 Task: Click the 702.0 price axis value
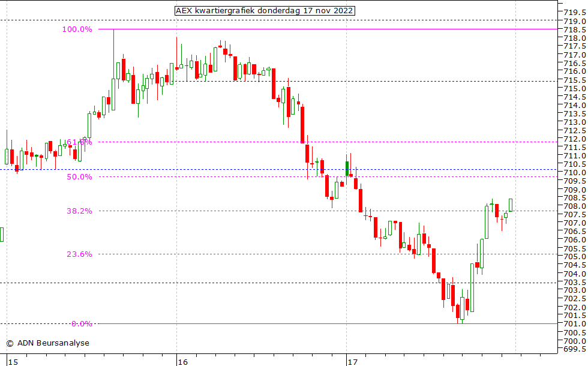coord(575,307)
